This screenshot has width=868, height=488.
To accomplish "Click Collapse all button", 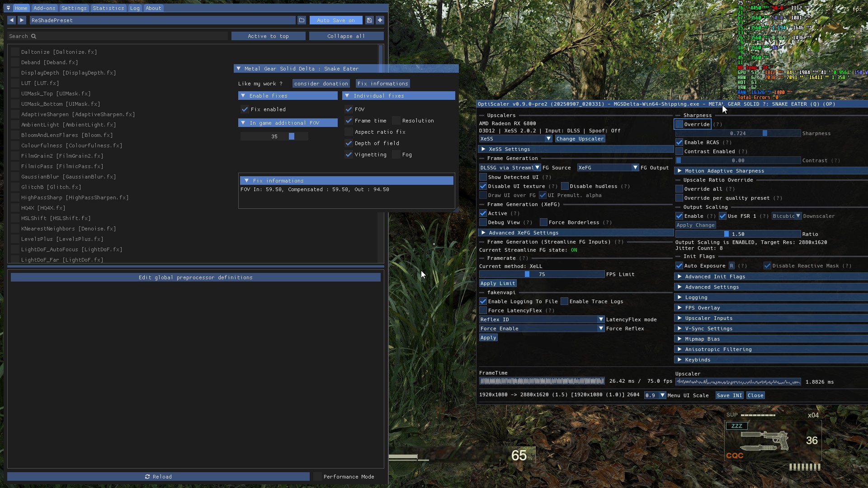I will click(346, 36).
